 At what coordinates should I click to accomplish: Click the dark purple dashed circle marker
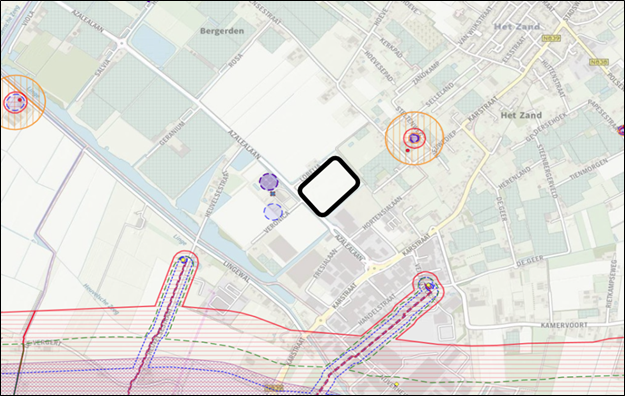[x=269, y=182]
